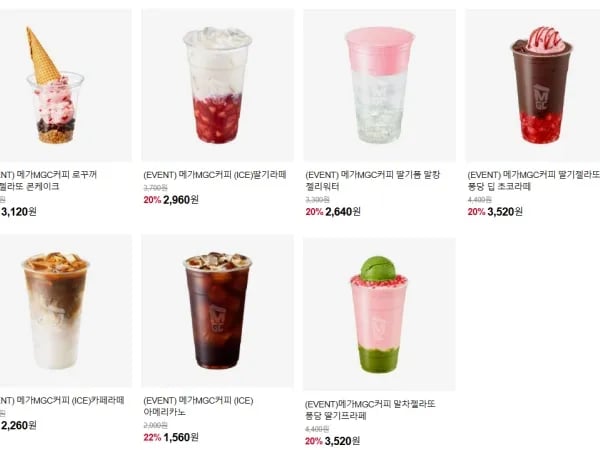Viewport: 600px width, 450px height.
Task: Open the (ICE)딸기라떼 product title link
Action: pos(215,175)
